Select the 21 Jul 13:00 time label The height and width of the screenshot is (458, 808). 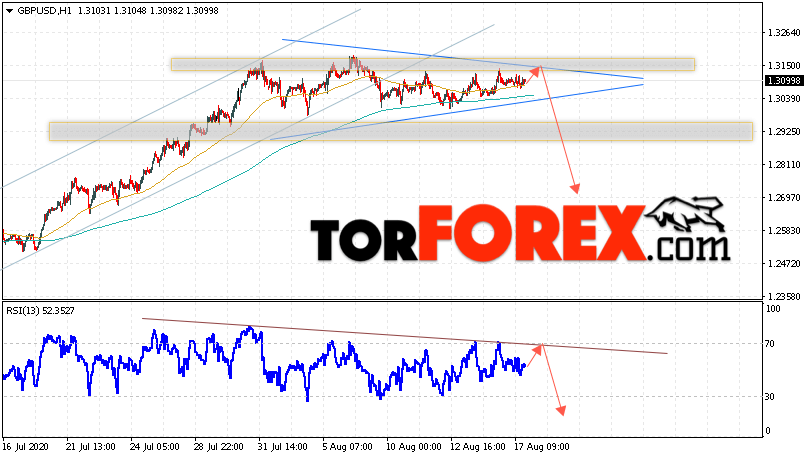[91, 447]
